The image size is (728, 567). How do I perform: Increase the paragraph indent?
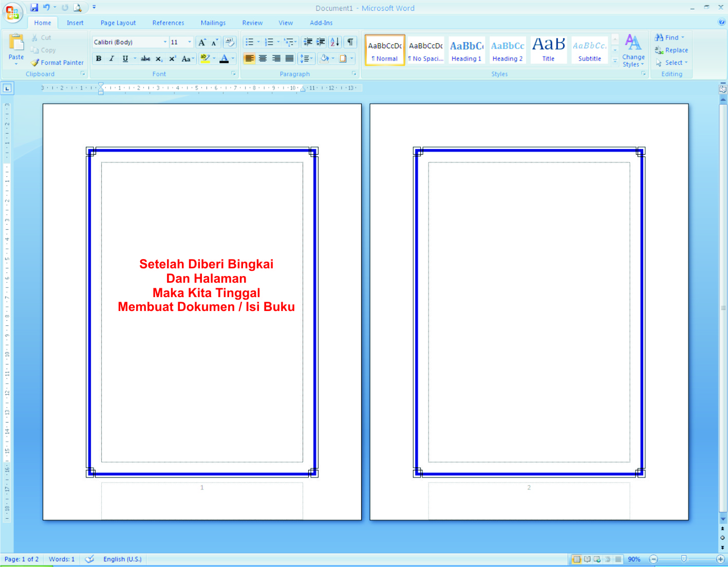tap(321, 42)
